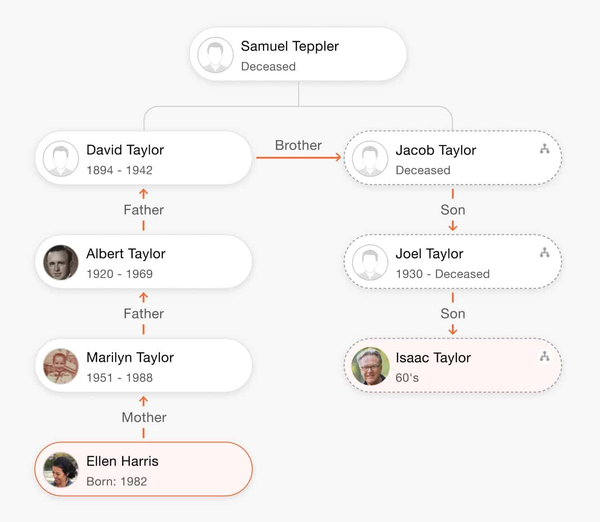Screen dimensions: 600x522
Task: Click the family tree icon on Jacob Taylor's card
Action: click(544, 149)
